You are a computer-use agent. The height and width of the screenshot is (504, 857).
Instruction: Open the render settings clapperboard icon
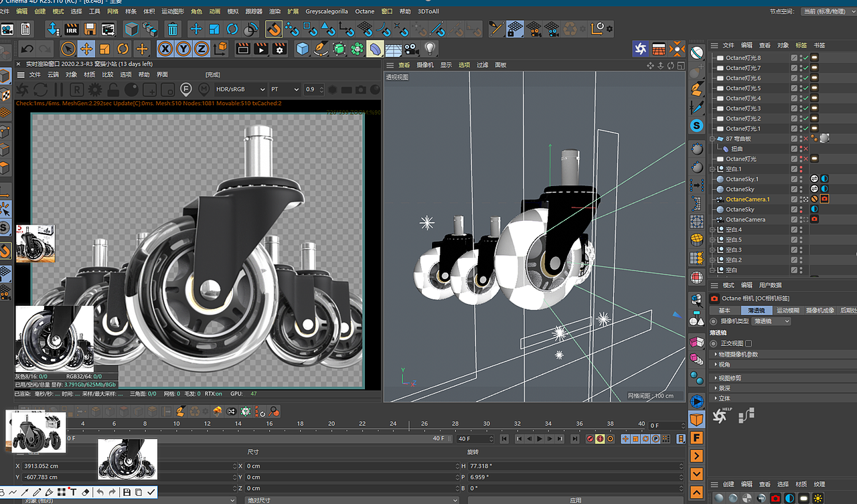point(279,49)
